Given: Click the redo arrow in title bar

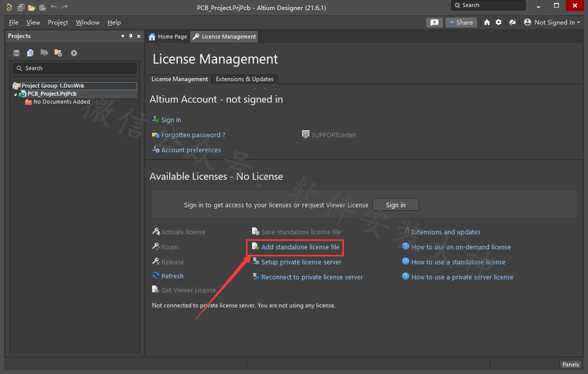Looking at the screenshot, I should click(65, 7).
